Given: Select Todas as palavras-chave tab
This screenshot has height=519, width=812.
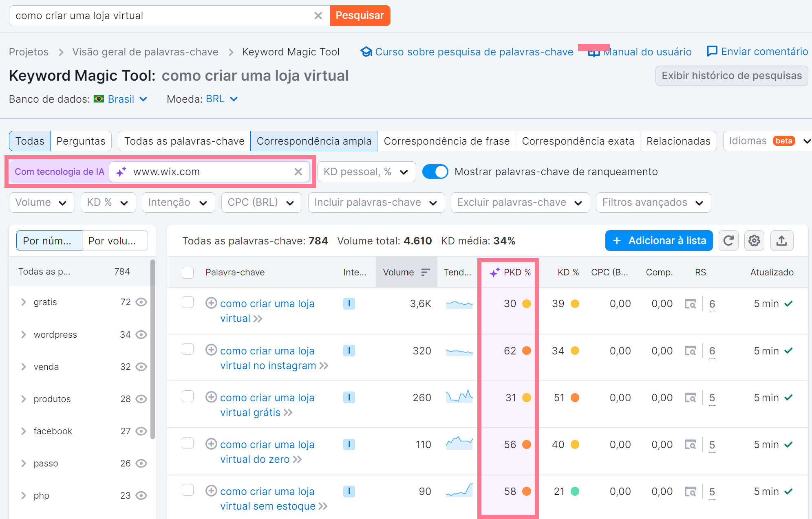Looking at the screenshot, I should click(184, 141).
